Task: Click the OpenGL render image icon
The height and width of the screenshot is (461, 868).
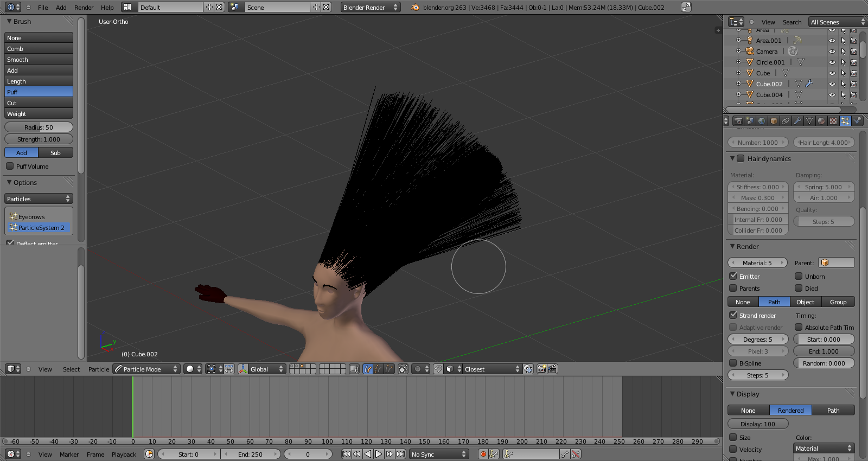Action: coord(541,369)
